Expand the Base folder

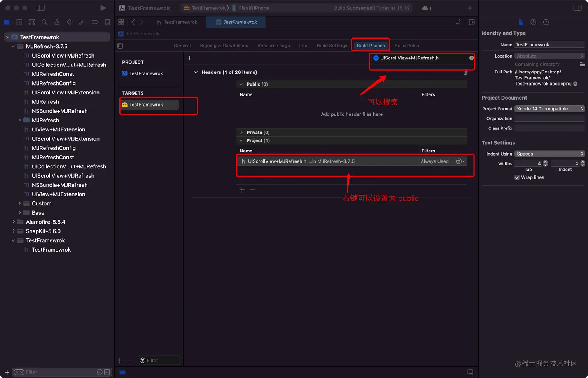pyautogui.click(x=19, y=213)
